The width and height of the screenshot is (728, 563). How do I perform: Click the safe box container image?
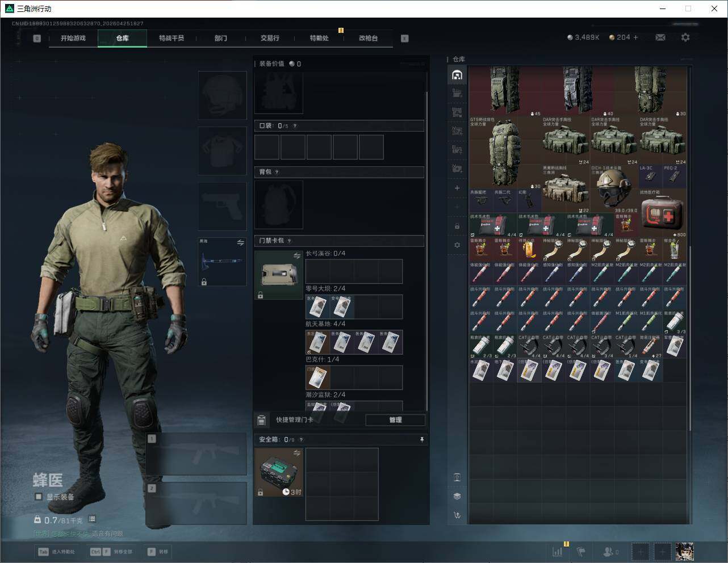point(279,472)
